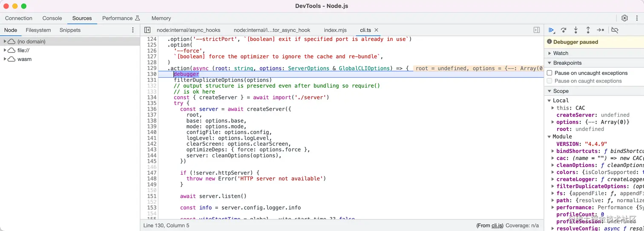Click 'Line 130, Column 5' status
Image resolution: width=644 pixels, height=231 pixels.
tap(167, 225)
